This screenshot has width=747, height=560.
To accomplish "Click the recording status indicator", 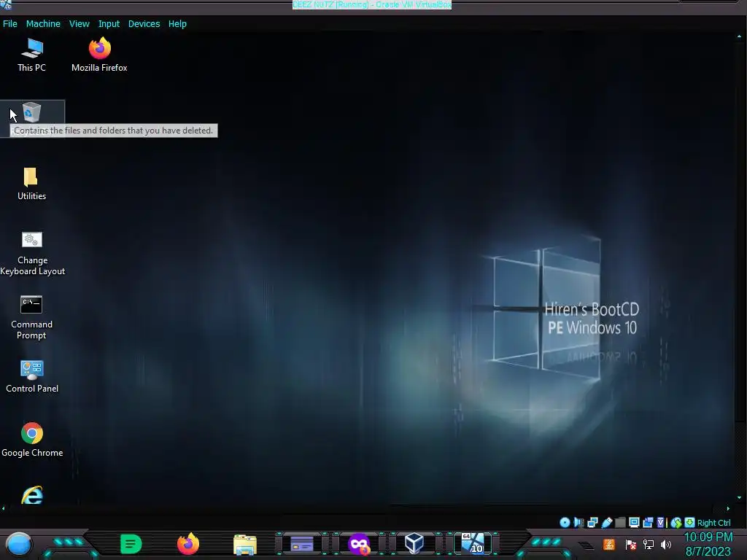I will click(648, 522).
